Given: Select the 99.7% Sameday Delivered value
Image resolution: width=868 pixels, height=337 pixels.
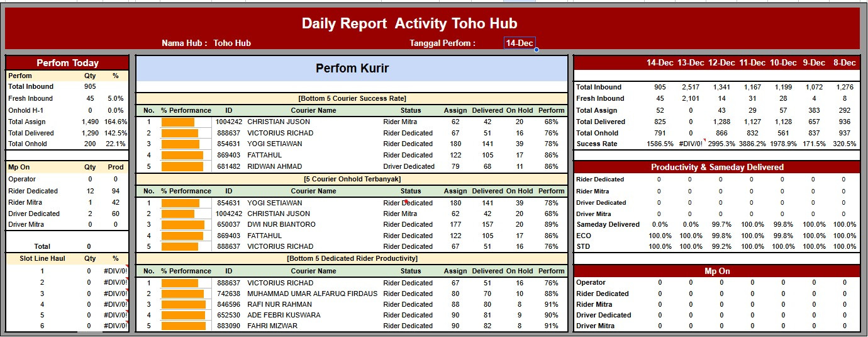Looking at the screenshot, I should tap(721, 224).
